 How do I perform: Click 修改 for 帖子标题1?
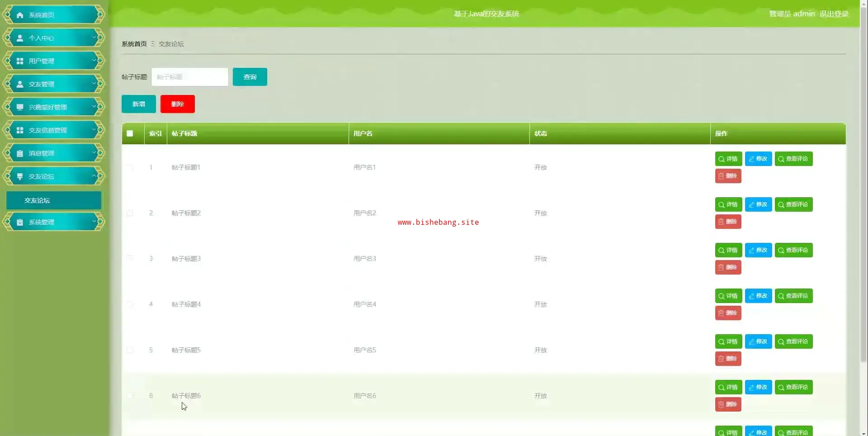pyautogui.click(x=759, y=159)
